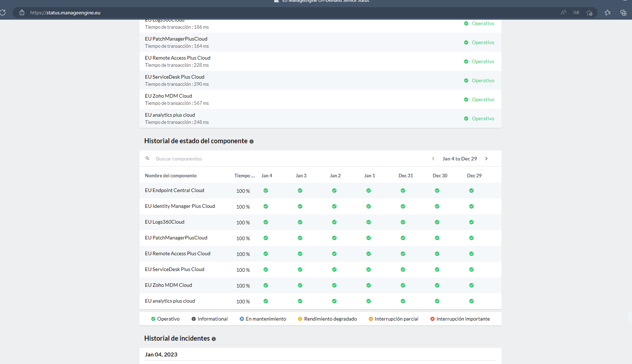Screen dimensions: 632x364
Task: Click Tiempo de transacción : 228 ms text
Action: 177,65
